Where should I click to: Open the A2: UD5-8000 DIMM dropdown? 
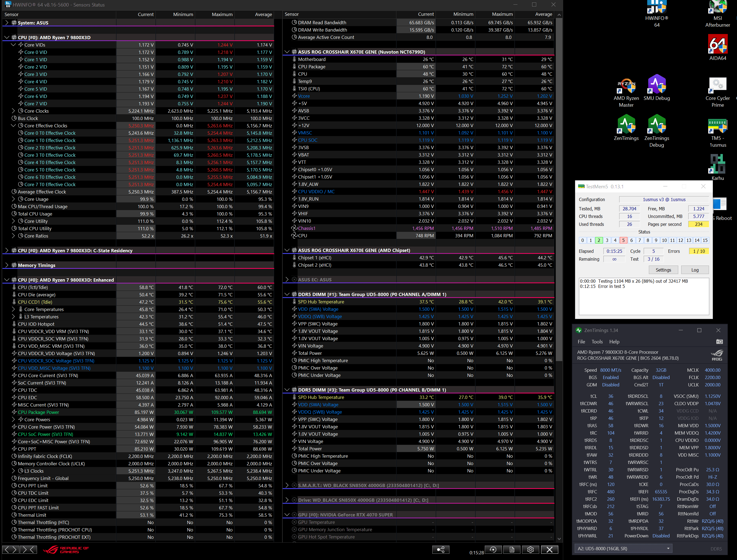(x=623, y=548)
